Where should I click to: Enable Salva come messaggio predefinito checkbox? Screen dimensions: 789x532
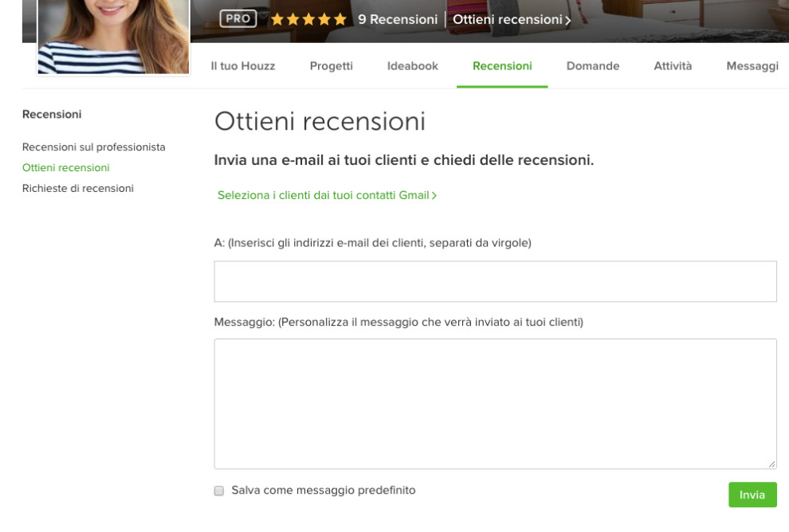[219, 491]
